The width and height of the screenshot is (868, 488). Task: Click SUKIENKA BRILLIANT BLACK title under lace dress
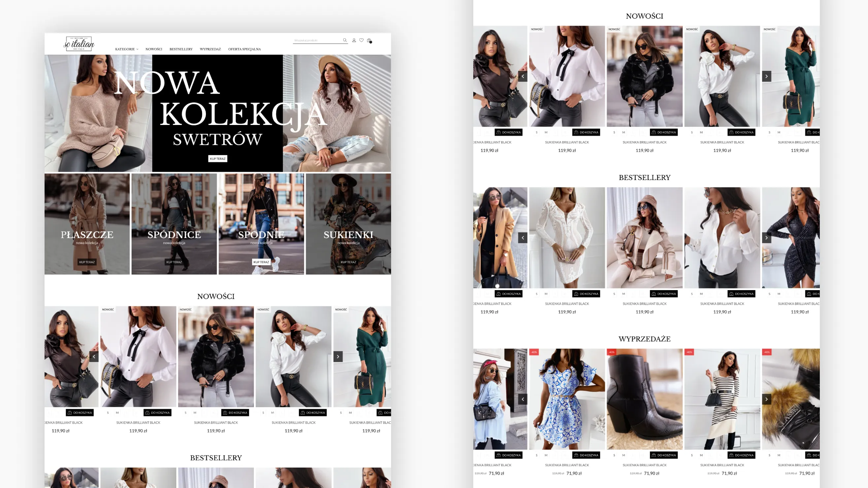(x=567, y=304)
